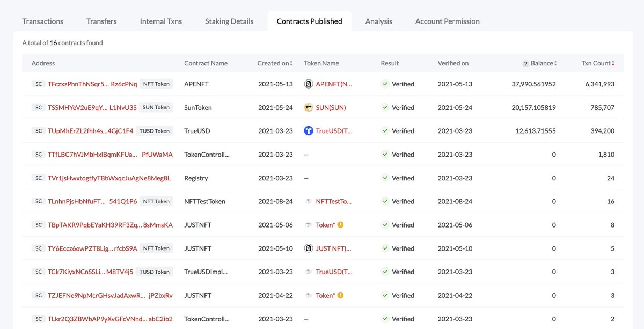
Task: Open address TY6Eccz6owPZT8Lig
Action: [92, 248]
